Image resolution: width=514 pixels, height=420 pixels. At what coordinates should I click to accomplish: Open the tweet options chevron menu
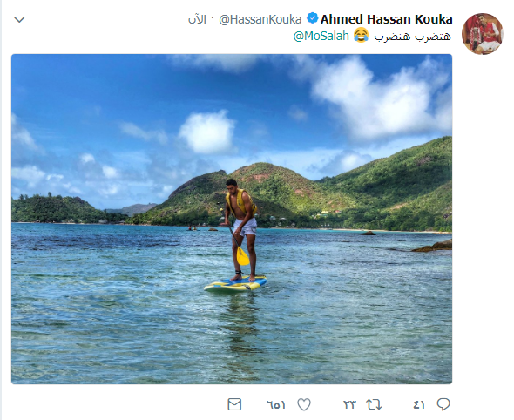coord(19,20)
